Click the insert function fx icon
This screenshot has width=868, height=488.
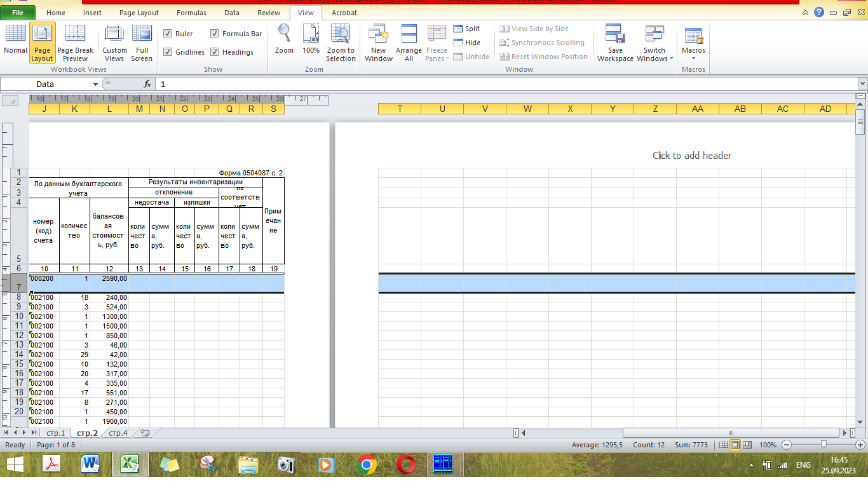[147, 84]
